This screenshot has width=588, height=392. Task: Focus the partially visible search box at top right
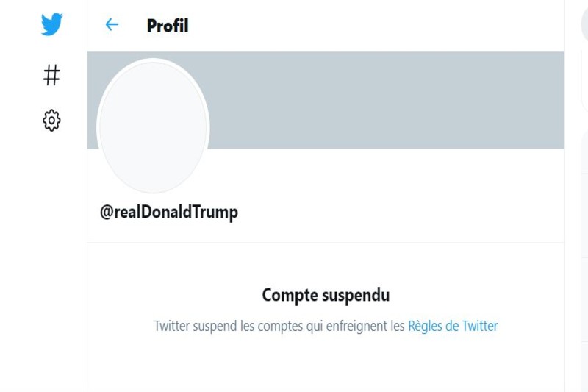pos(584,25)
